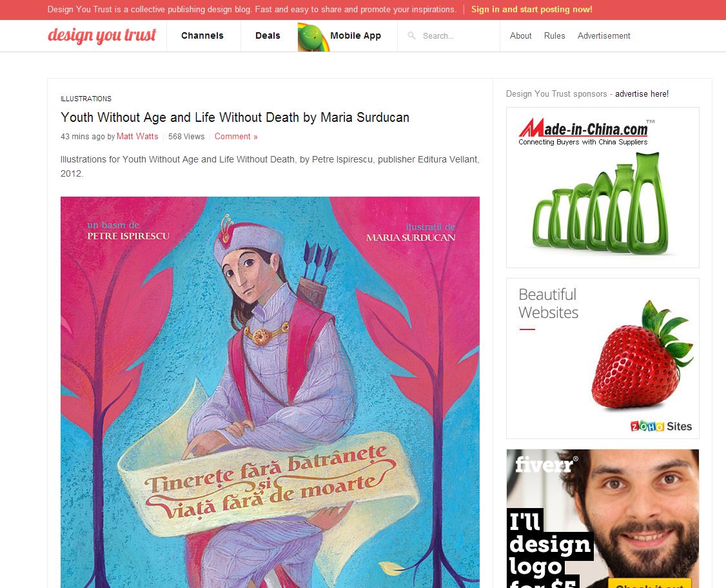726x588 pixels.
Task: Open the Deals menu item
Action: pyautogui.click(x=268, y=35)
